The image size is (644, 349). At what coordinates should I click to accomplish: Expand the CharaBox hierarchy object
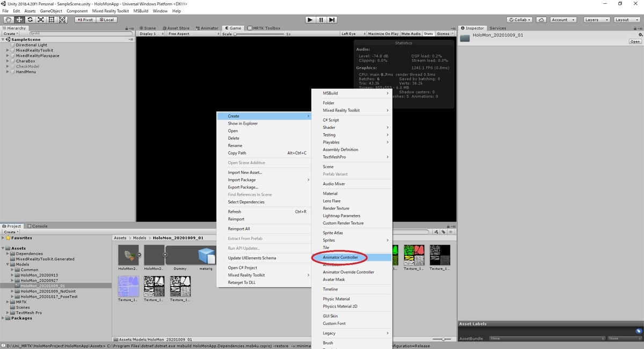8,61
